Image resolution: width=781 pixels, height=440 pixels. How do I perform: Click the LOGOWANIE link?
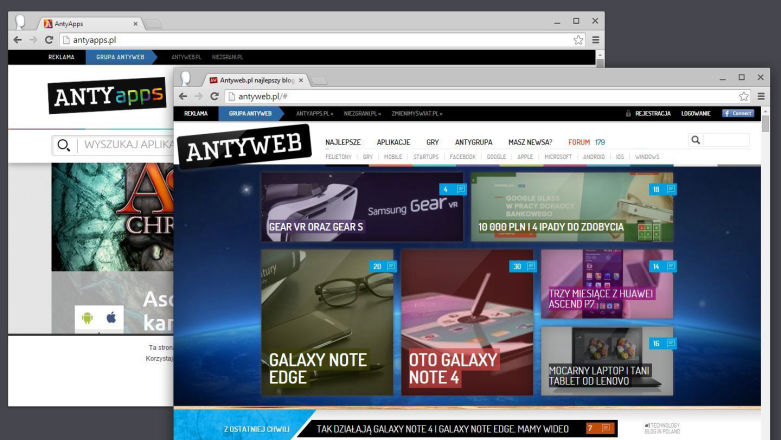point(696,114)
